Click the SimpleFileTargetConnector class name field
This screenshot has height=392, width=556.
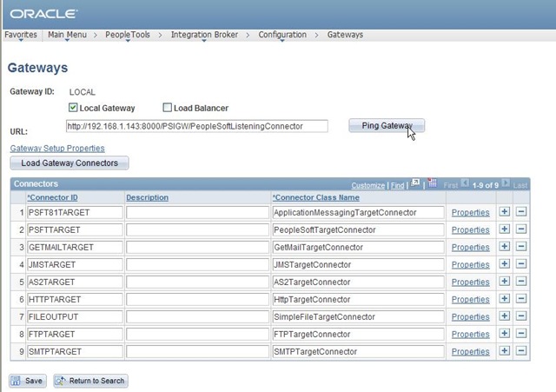click(x=358, y=316)
